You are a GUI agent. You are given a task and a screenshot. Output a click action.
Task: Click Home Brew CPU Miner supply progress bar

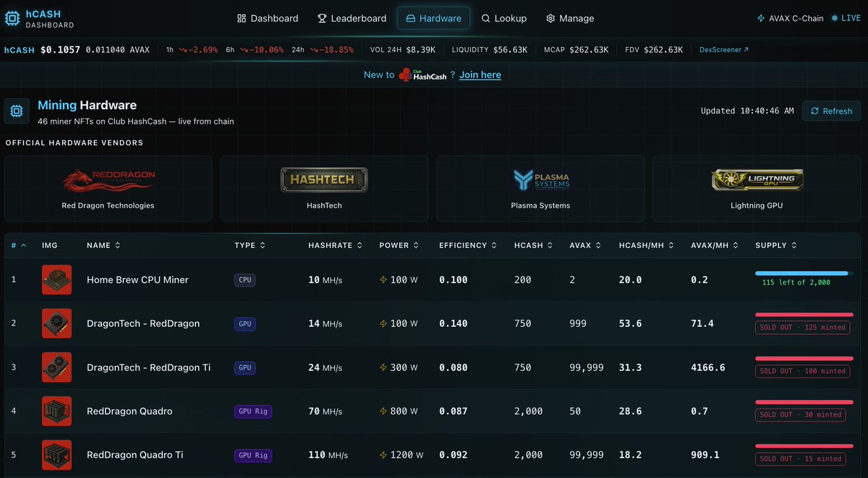point(804,273)
